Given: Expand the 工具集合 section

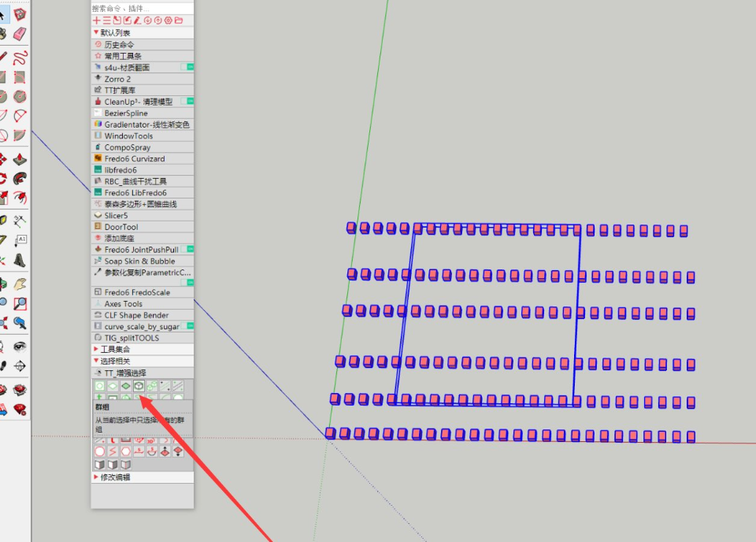Looking at the screenshot, I should (x=143, y=349).
